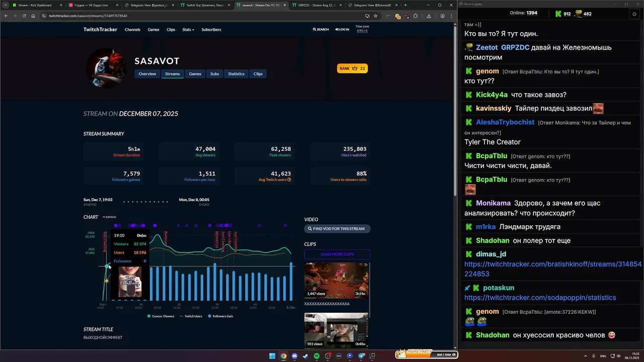
Task: Click LOAD MORE CLIPS button
Action: click(337, 254)
